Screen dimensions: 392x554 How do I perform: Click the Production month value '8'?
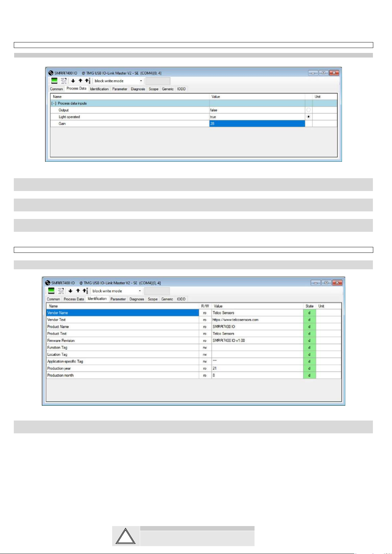click(x=213, y=375)
